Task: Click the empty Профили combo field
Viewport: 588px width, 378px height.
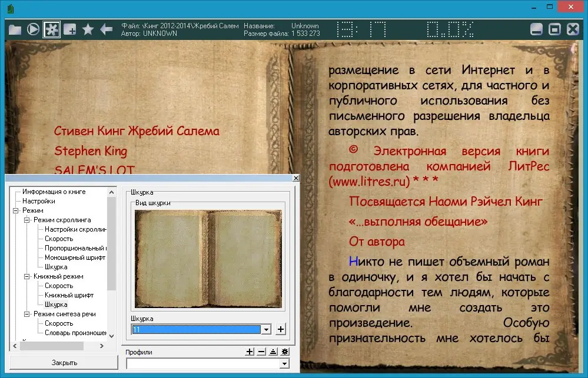Action: pyautogui.click(x=203, y=363)
